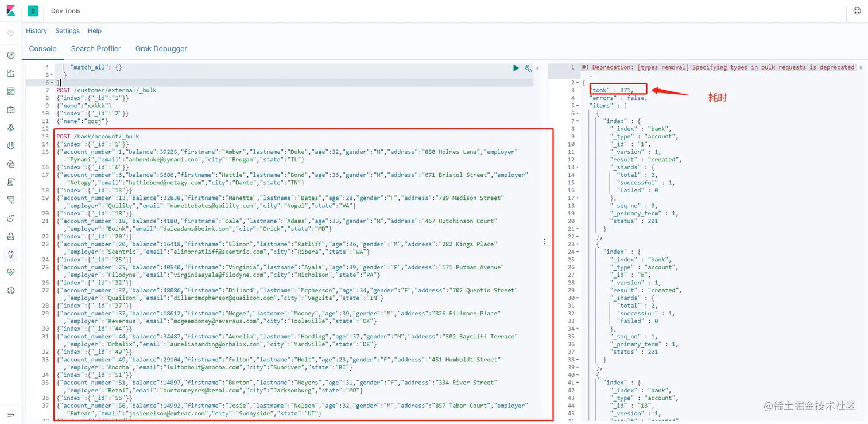Run the request with green play icon
Image resolution: width=868 pixels, height=424 pixels.
coord(516,68)
